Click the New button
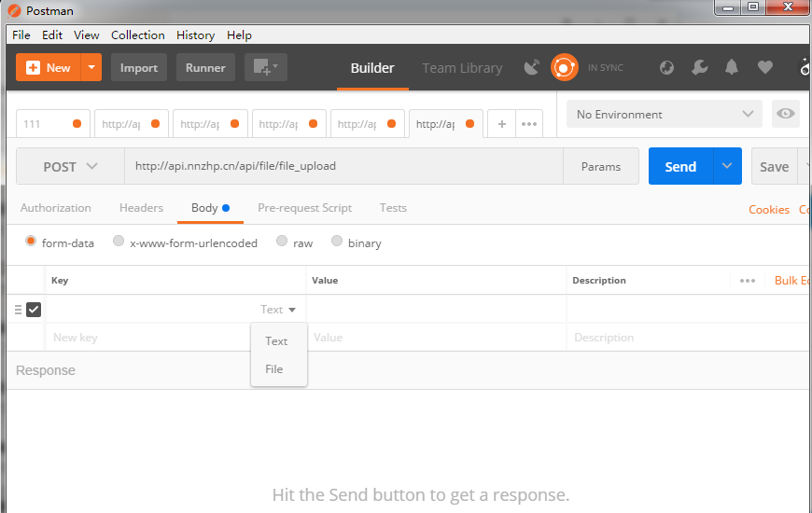The image size is (812, 513). [49, 67]
